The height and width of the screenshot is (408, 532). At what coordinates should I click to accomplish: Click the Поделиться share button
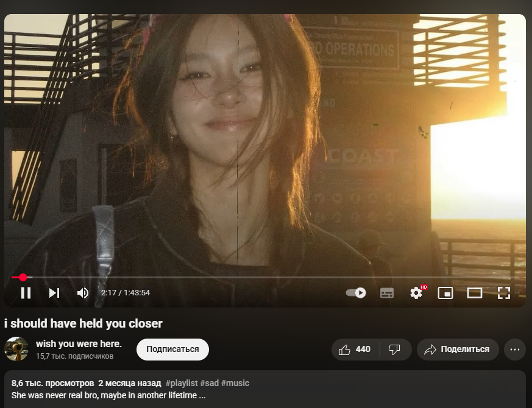pos(458,350)
